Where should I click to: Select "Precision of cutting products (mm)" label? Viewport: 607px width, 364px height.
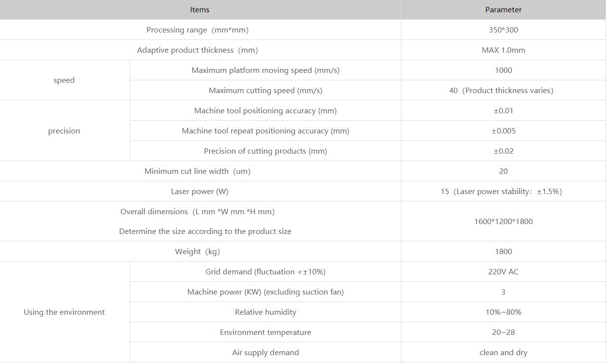[265, 151]
